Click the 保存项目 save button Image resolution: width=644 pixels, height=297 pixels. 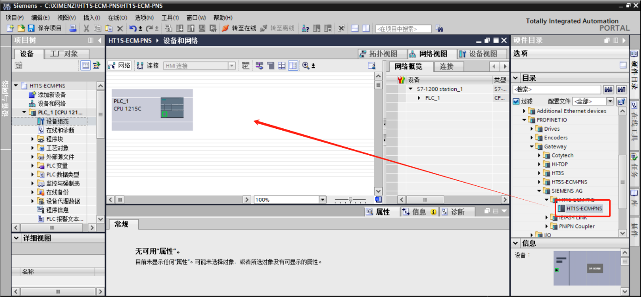tap(45, 28)
